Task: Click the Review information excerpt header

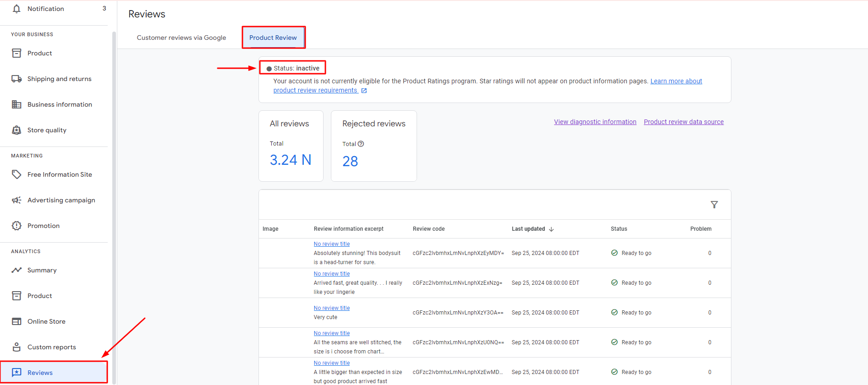Action: pos(349,229)
